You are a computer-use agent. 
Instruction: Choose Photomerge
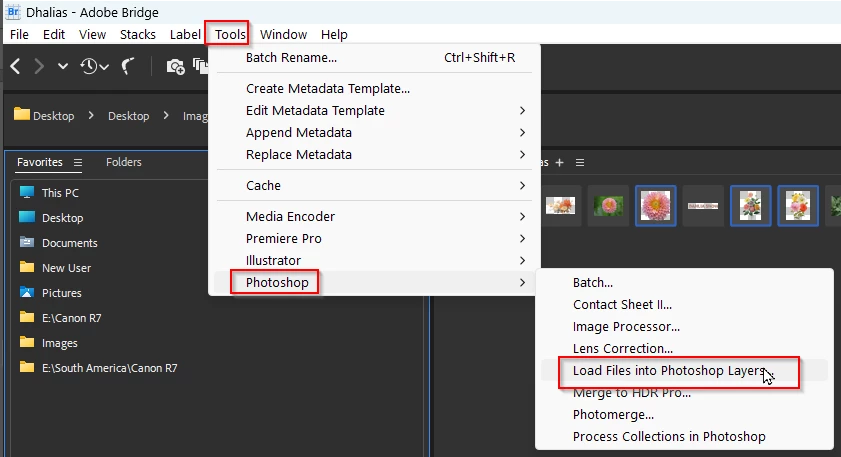pyautogui.click(x=684, y=415)
